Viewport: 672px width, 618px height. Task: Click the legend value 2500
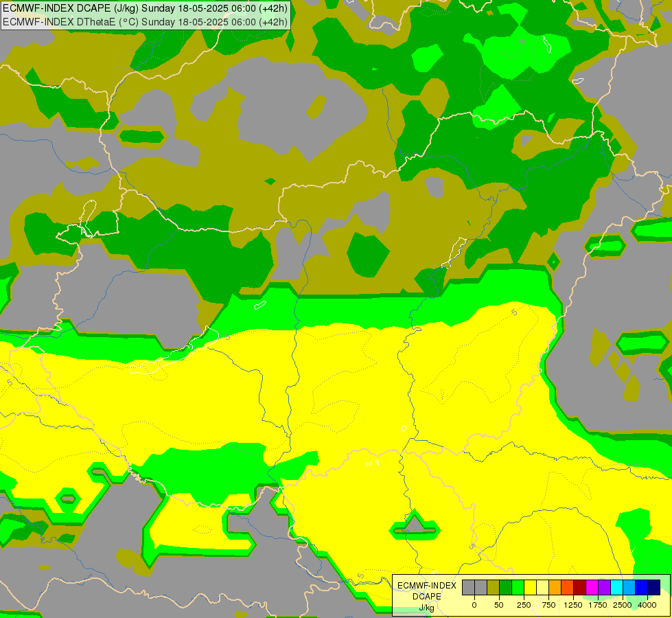[623, 605]
